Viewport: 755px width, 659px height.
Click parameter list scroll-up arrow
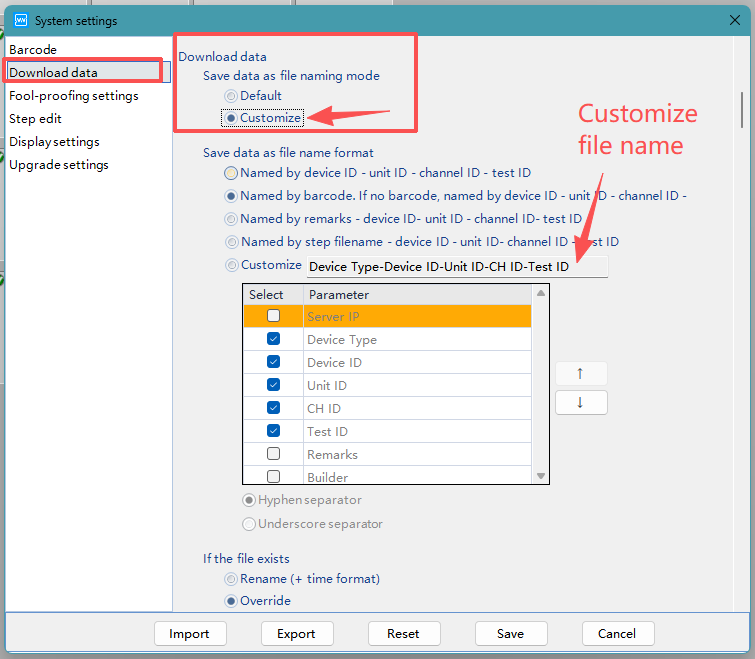(541, 293)
